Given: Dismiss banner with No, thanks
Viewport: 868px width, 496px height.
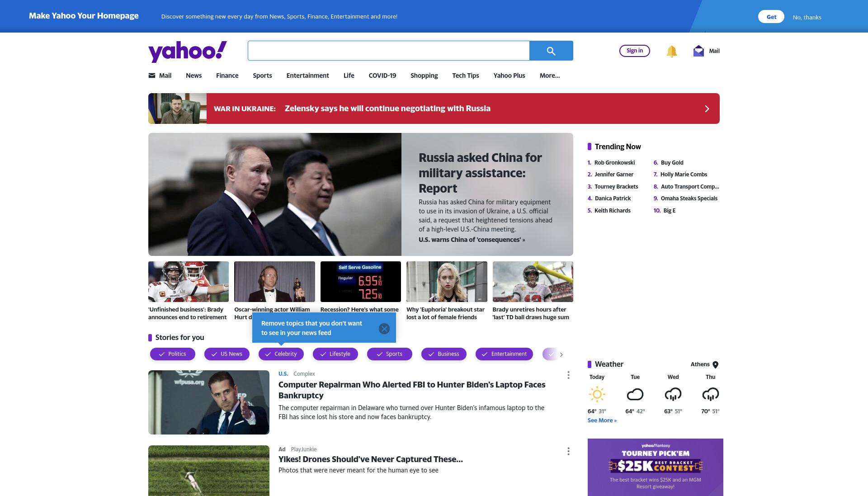Looking at the screenshot, I should 807,17.
